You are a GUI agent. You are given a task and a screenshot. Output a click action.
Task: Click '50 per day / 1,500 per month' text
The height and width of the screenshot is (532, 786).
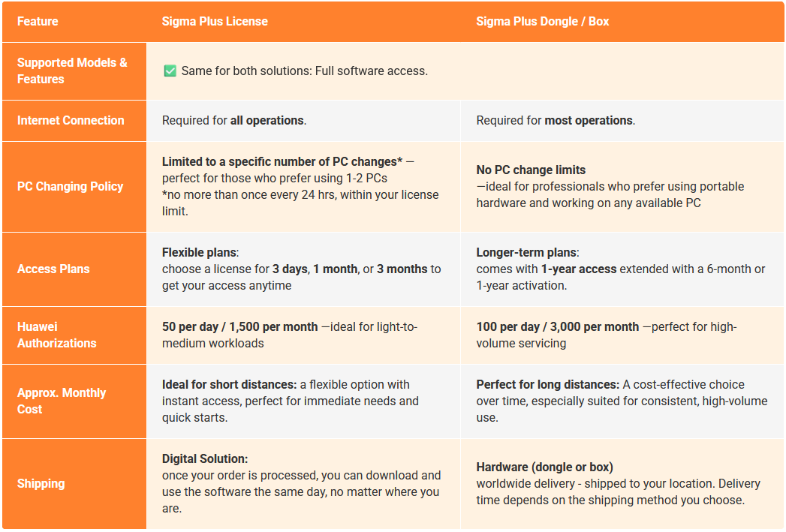click(239, 326)
